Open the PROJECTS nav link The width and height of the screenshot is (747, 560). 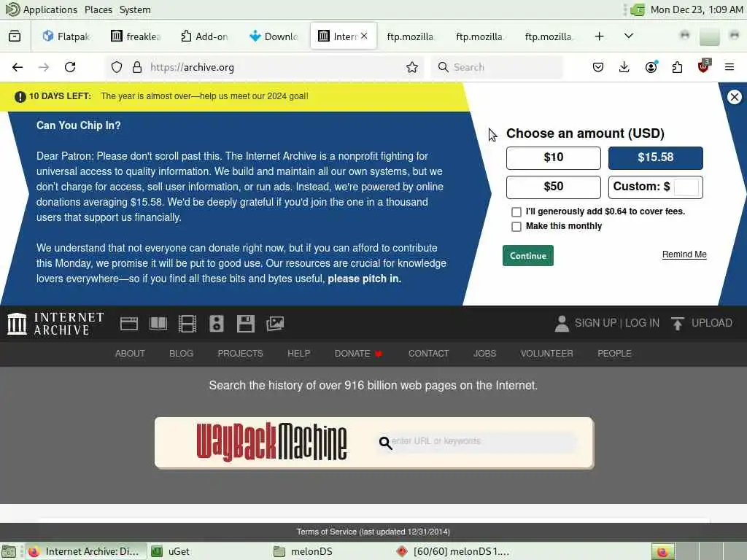[x=240, y=354]
